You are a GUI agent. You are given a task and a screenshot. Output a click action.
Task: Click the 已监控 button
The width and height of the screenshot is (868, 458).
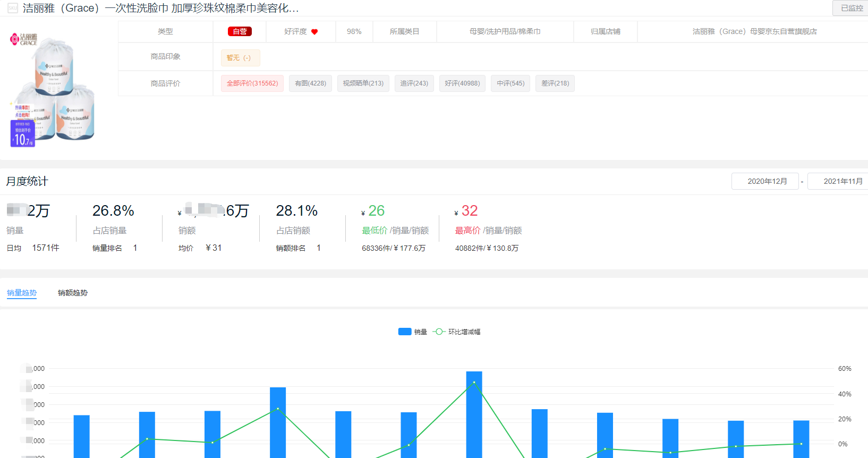pos(851,8)
